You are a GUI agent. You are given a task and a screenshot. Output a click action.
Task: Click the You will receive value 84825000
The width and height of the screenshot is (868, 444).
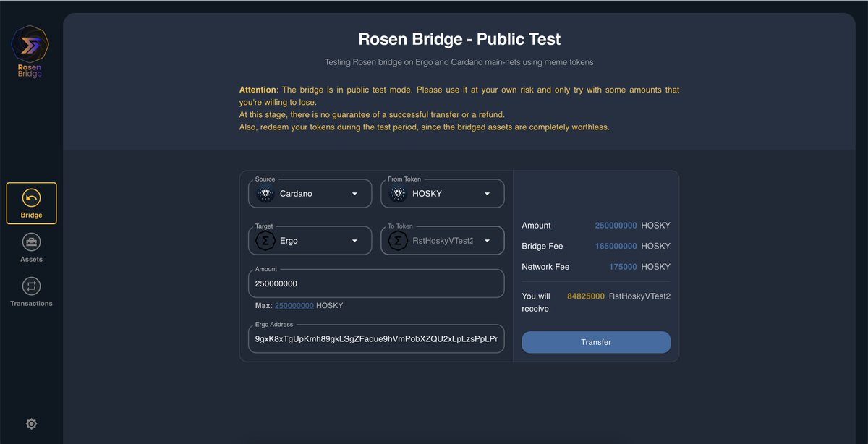(x=586, y=296)
